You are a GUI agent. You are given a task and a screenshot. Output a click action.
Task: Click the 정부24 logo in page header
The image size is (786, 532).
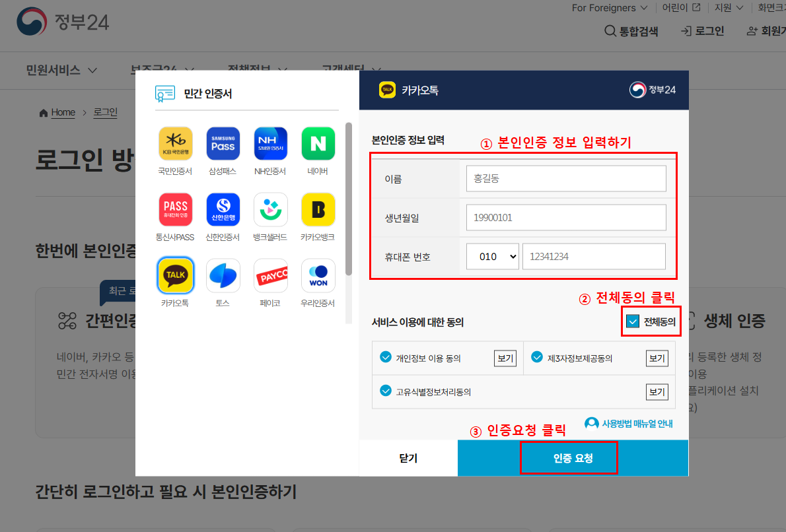[x=63, y=22]
